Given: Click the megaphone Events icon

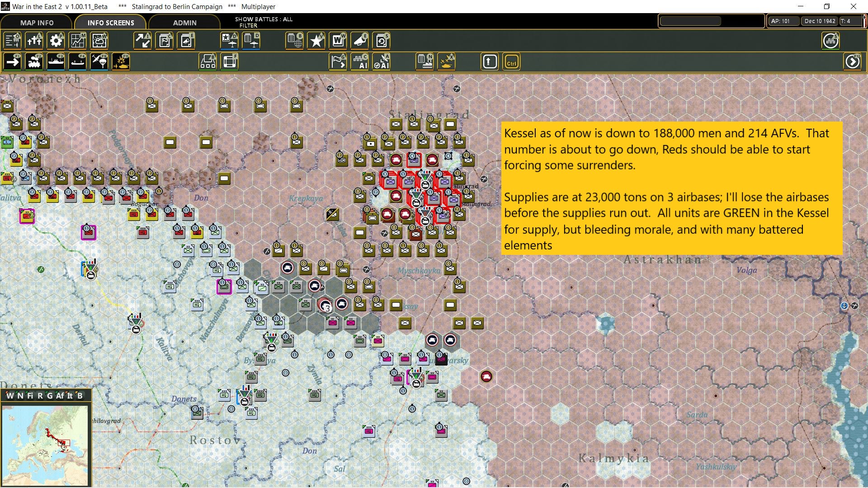Looking at the screenshot, I should point(360,41).
